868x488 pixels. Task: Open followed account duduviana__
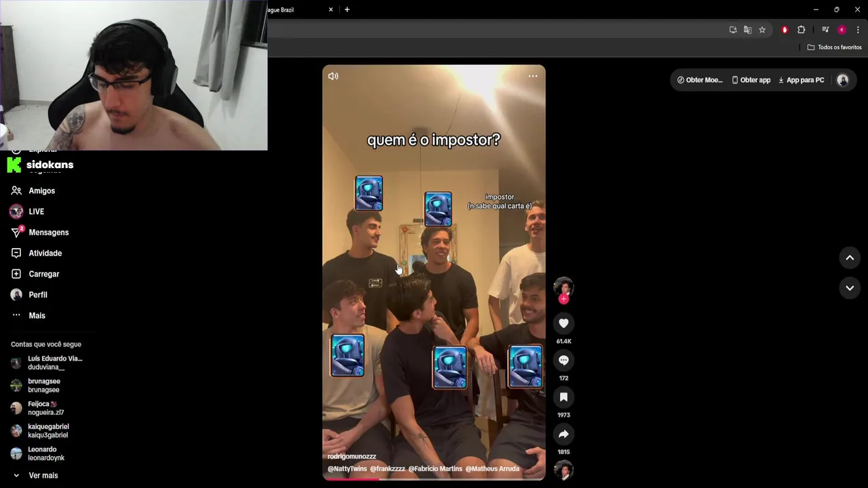point(47,363)
